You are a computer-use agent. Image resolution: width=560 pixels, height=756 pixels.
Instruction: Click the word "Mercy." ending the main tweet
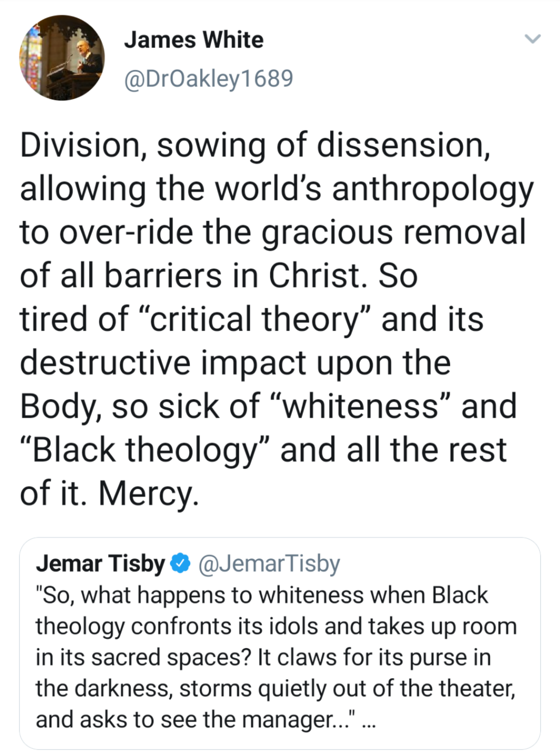pyautogui.click(x=148, y=494)
